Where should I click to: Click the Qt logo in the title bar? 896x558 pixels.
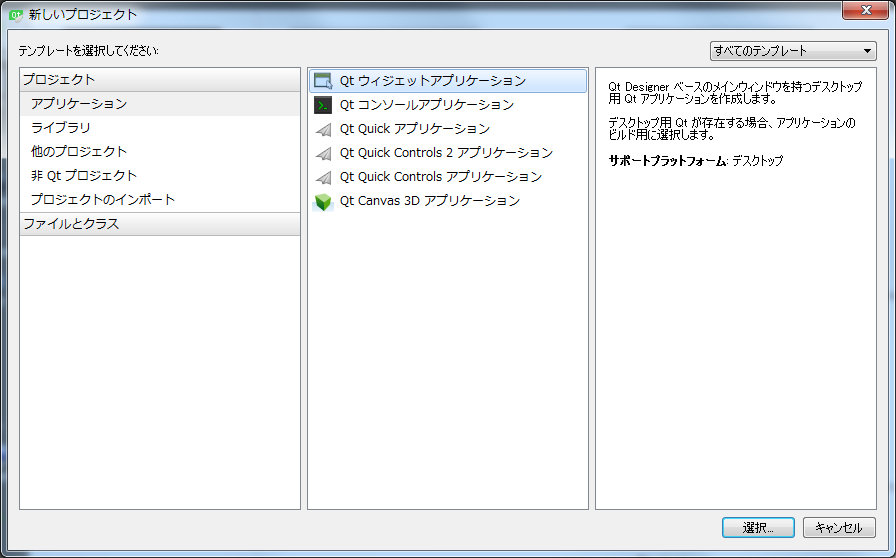click(x=15, y=15)
